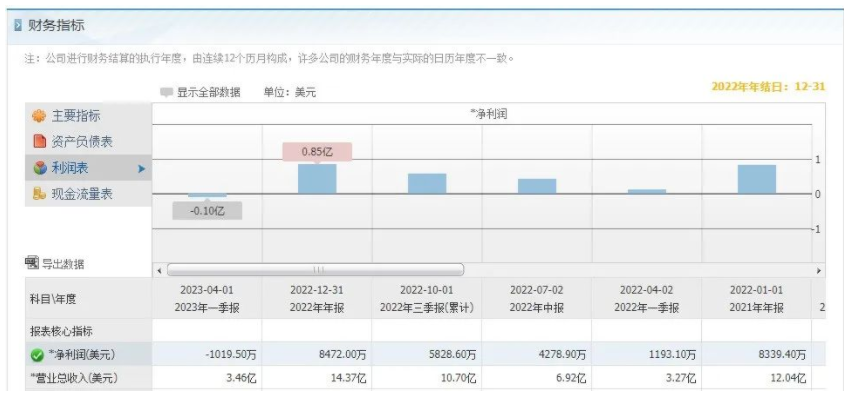Click the 2021年年报 bar in the chart
Viewport: 844px width, 396px height.
pos(757,179)
